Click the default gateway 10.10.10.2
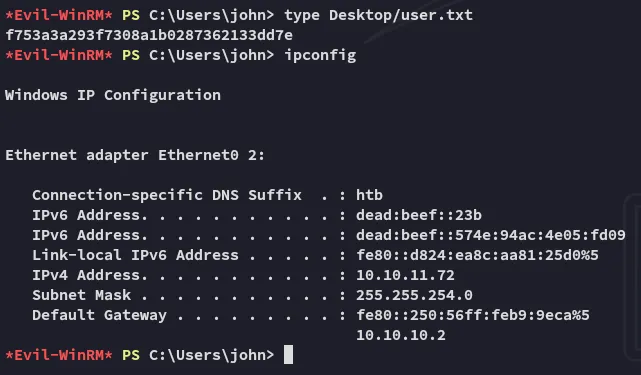This screenshot has height=375, width=641. tap(401, 335)
